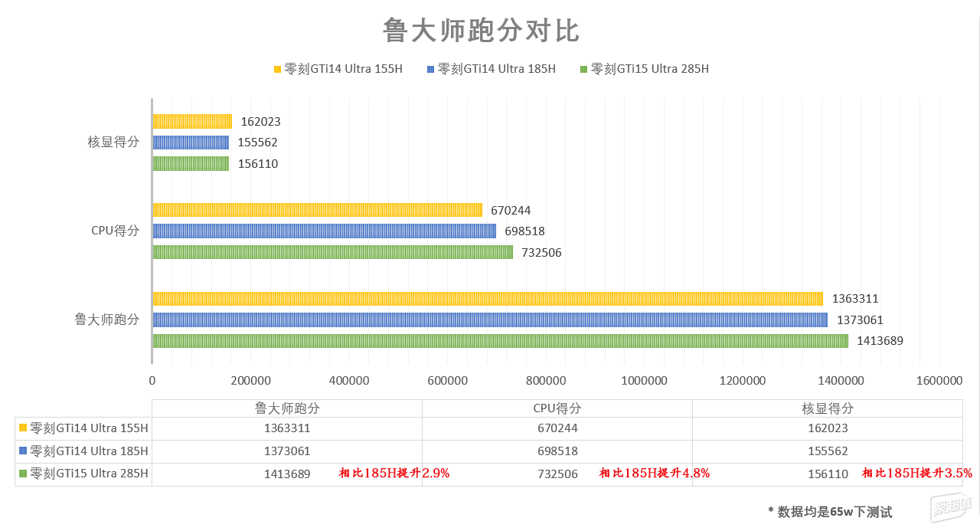Click the CPU得分 vertical axis category label
The width and height of the screenshot is (980, 531).
115,231
